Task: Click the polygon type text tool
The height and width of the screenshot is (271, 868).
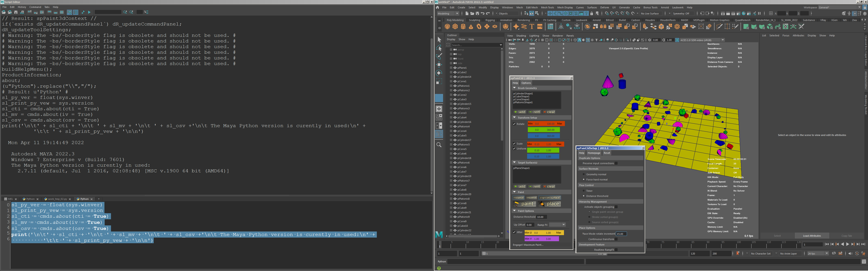Action: point(532,27)
